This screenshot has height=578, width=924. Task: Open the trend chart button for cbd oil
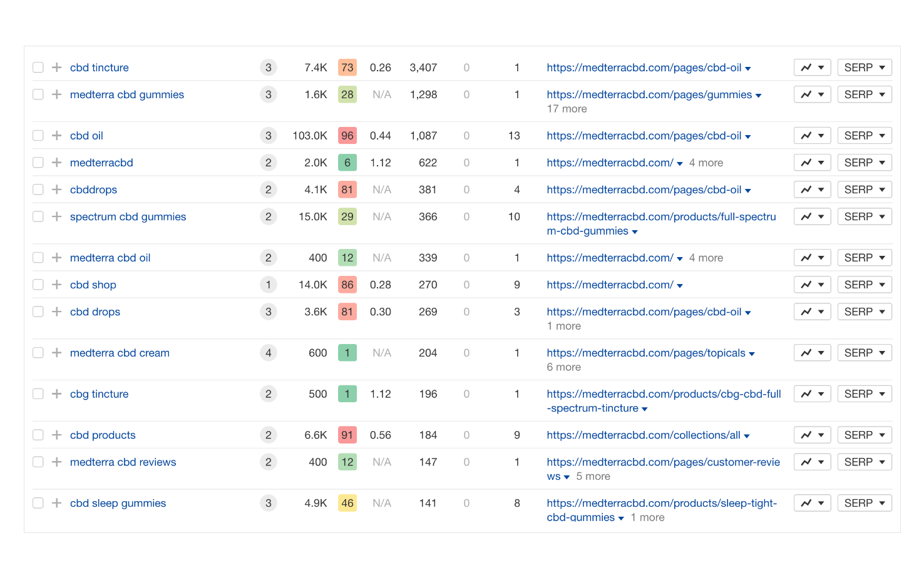coord(813,136)
